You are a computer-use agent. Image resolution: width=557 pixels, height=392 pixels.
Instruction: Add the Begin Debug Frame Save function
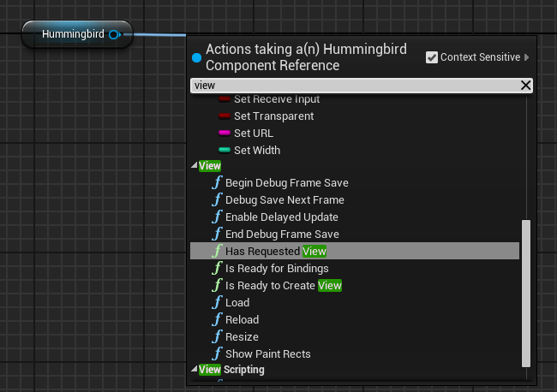(x=287, y=183)
